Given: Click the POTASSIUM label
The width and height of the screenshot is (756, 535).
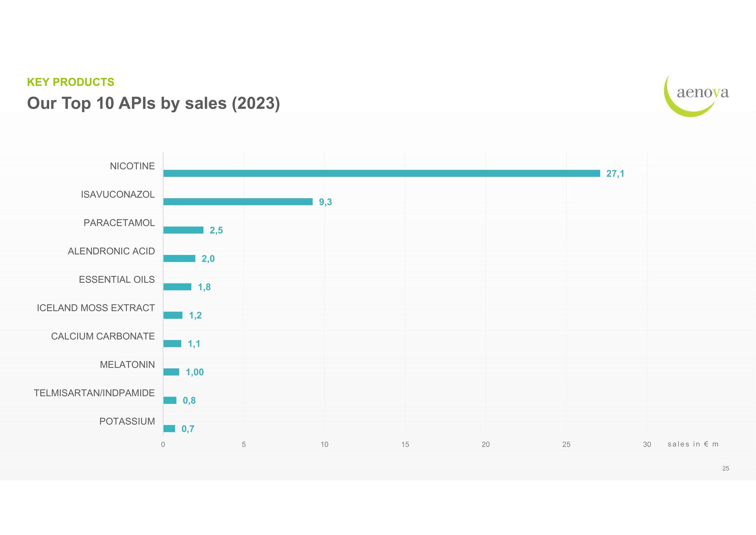Looking at the screenshot, I should [x=127, y=422].
